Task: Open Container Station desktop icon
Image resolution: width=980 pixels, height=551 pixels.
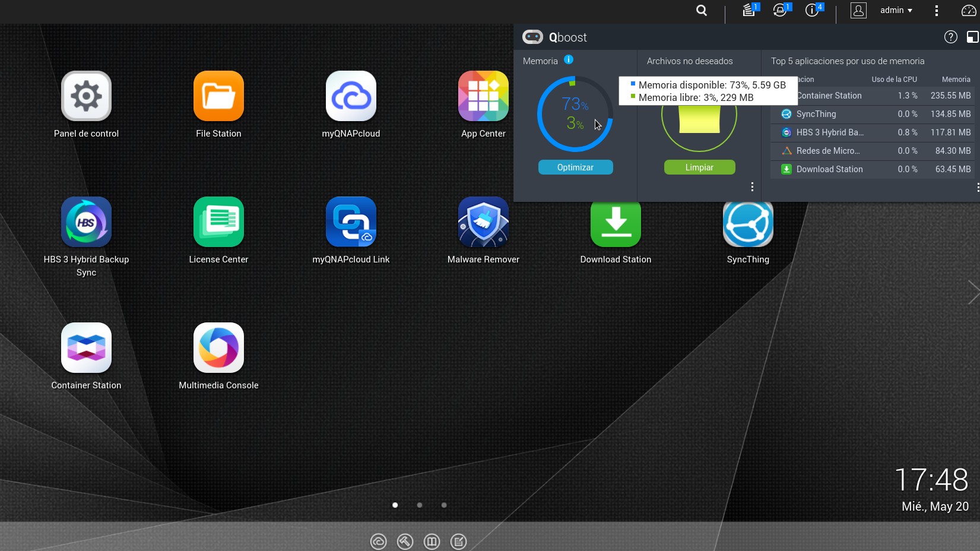Action: point(86,348)
